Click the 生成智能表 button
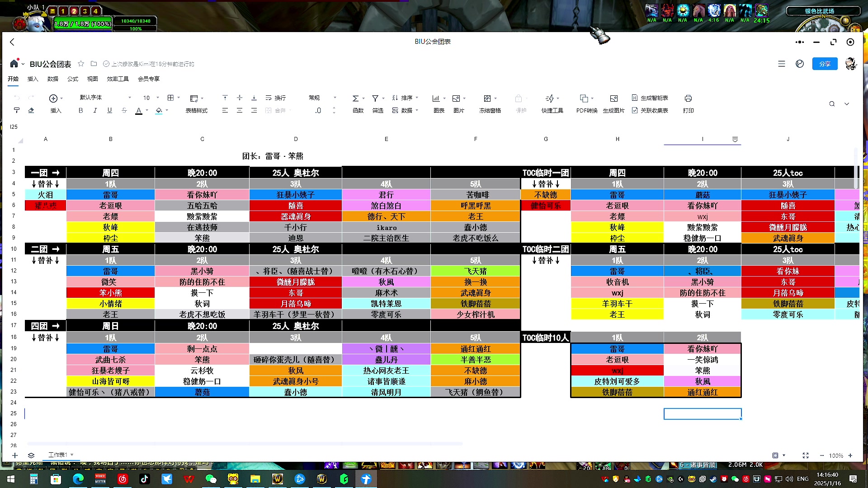 pos(651,98)
